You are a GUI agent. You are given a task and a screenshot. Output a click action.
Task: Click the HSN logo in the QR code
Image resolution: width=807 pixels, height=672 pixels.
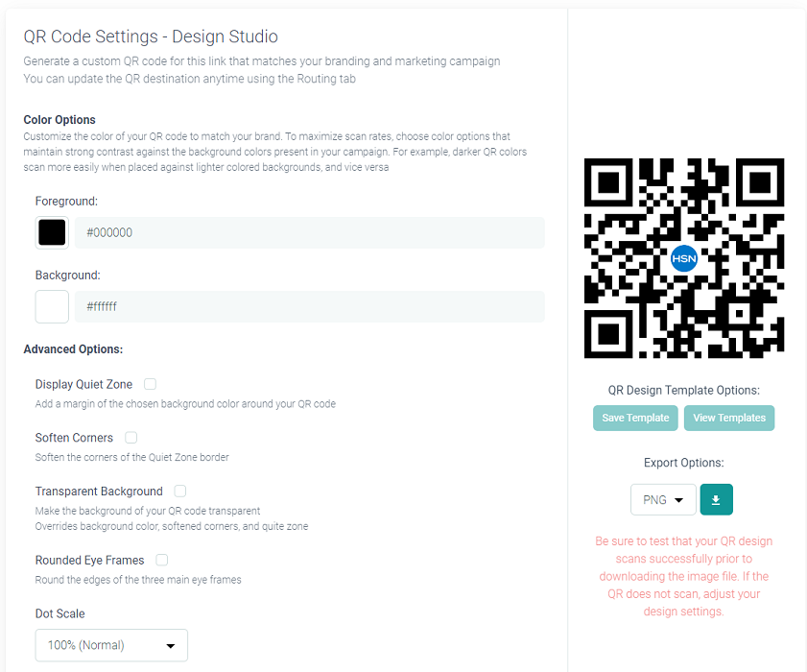click(684, 258)
